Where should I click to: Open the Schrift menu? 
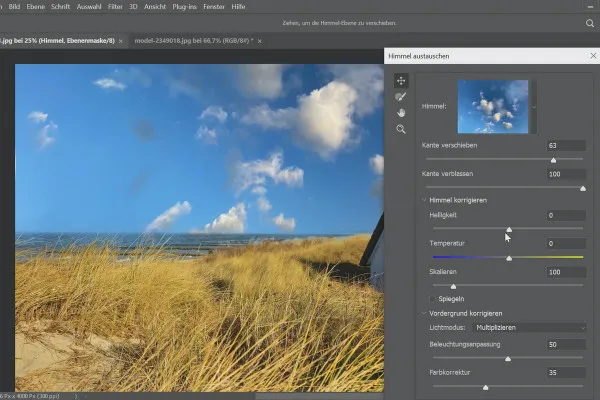[60, 7]
